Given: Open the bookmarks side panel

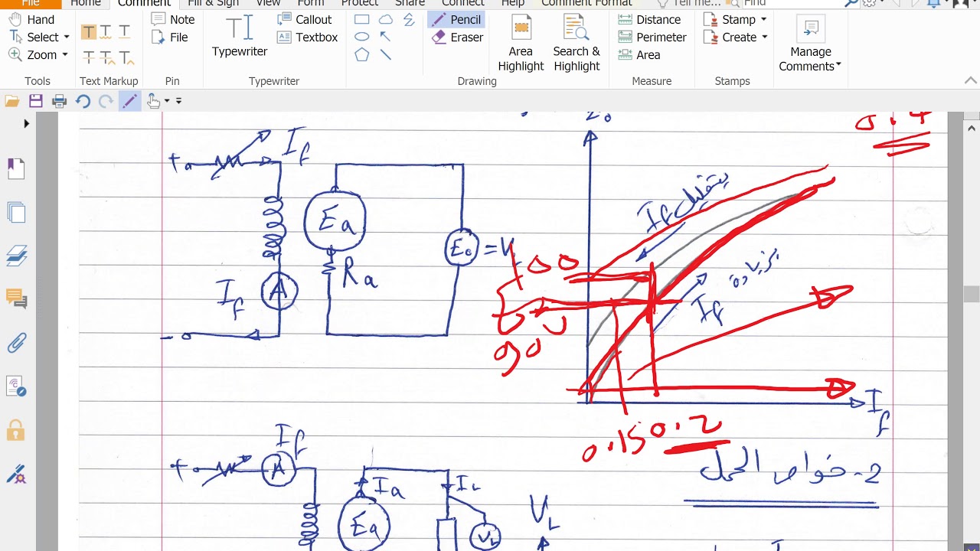Looking at the screenshot, I should coord(16,168).
